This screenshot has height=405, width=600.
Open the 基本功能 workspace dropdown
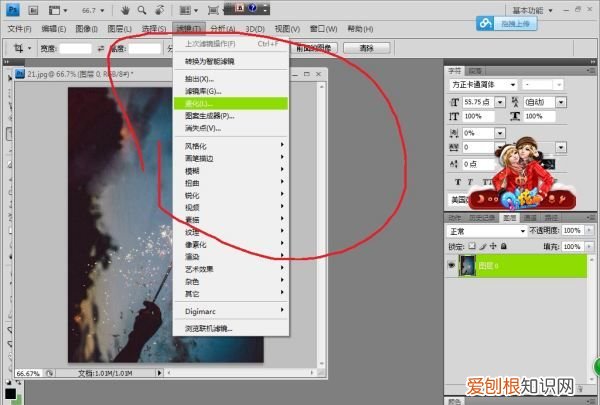[x=533, y=11]
